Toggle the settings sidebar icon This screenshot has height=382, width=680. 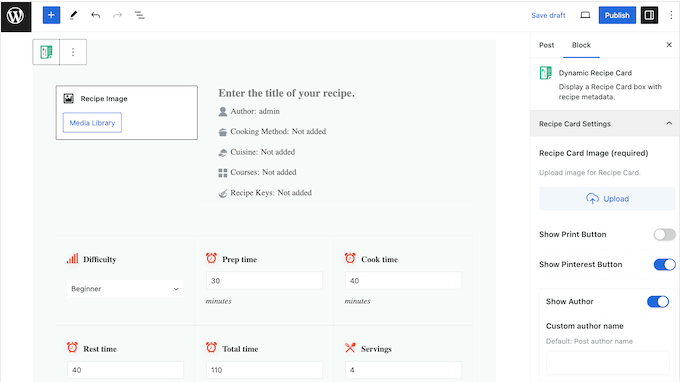click(x=649, y=15)
